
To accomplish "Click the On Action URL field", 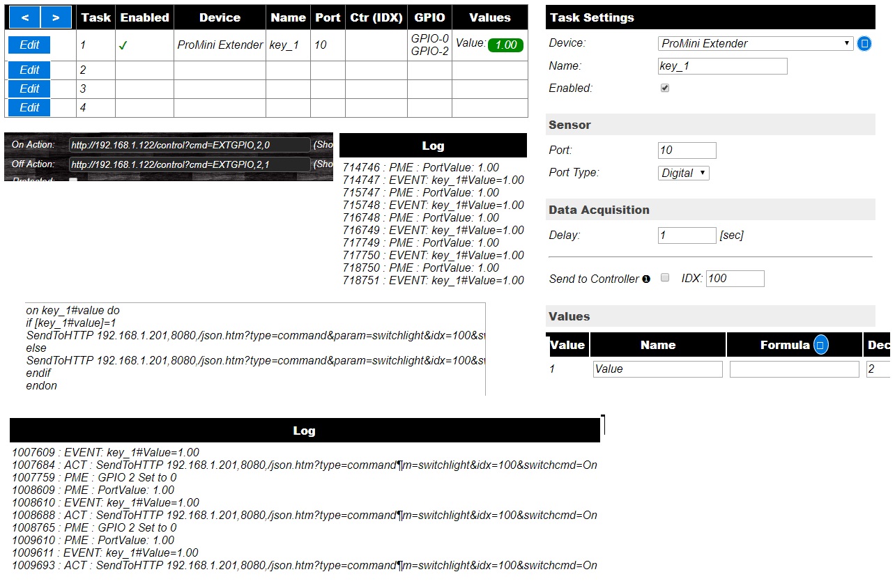I will click(190, 145).
